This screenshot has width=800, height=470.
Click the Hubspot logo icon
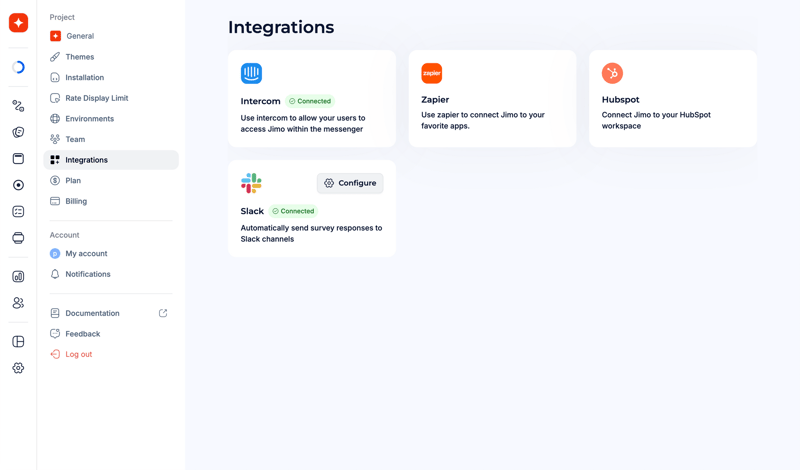(612, 73)
